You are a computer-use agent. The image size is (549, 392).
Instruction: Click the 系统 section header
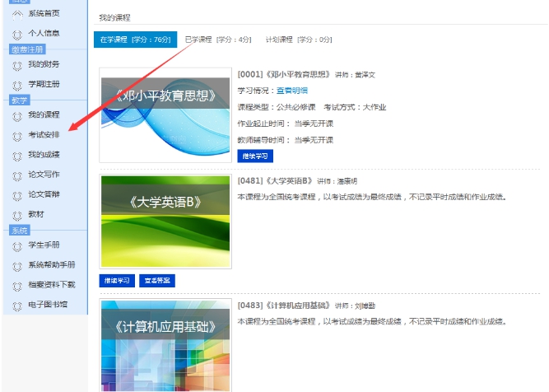coord(19,231)
